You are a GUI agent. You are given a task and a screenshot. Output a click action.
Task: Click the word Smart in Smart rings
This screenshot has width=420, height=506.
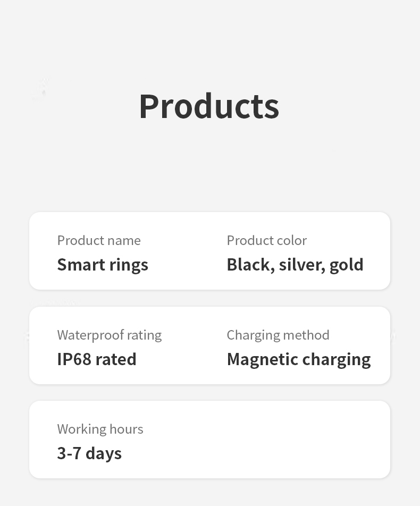[x=81, y=265]
